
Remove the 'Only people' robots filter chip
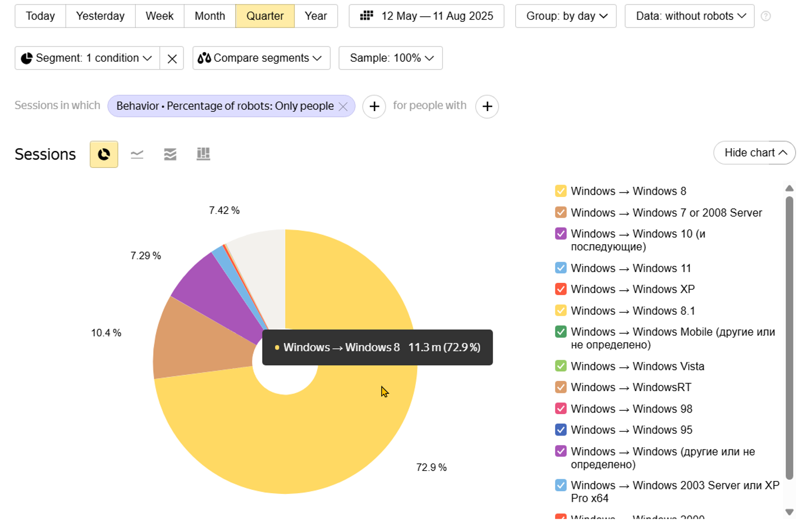pos(343,107)
